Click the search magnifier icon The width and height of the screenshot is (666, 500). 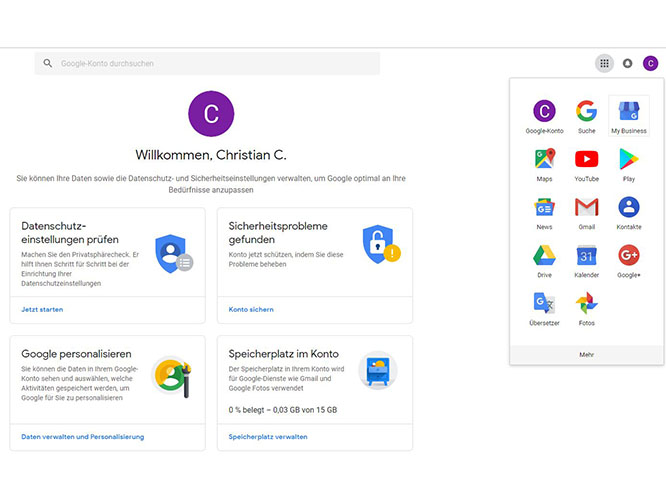[x=48, y=63]
